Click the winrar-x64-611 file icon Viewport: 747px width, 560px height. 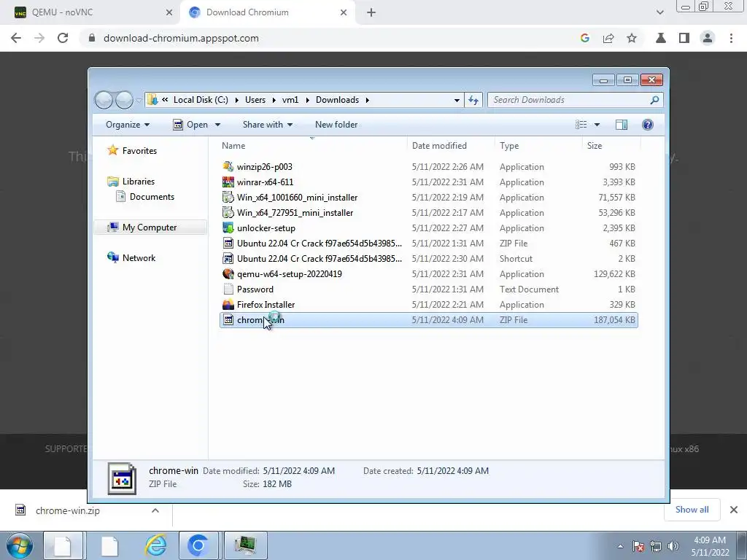228,182
